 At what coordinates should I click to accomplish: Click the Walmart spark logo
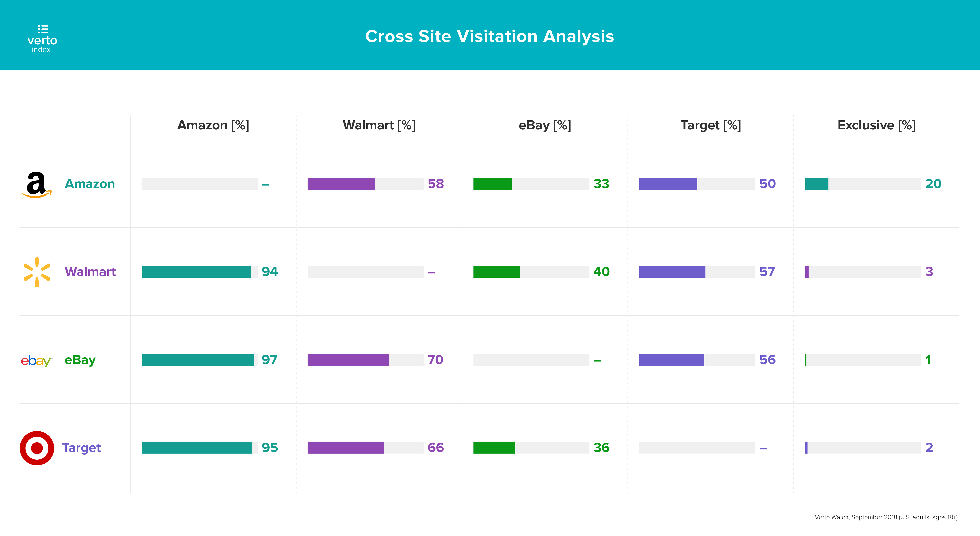37,272
